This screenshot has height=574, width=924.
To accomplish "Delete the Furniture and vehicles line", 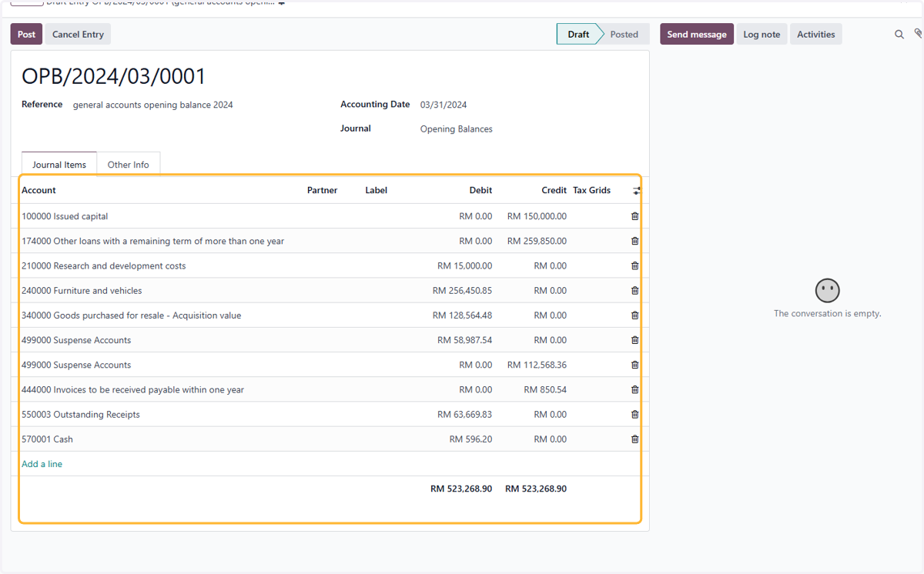I will point(634,290).
